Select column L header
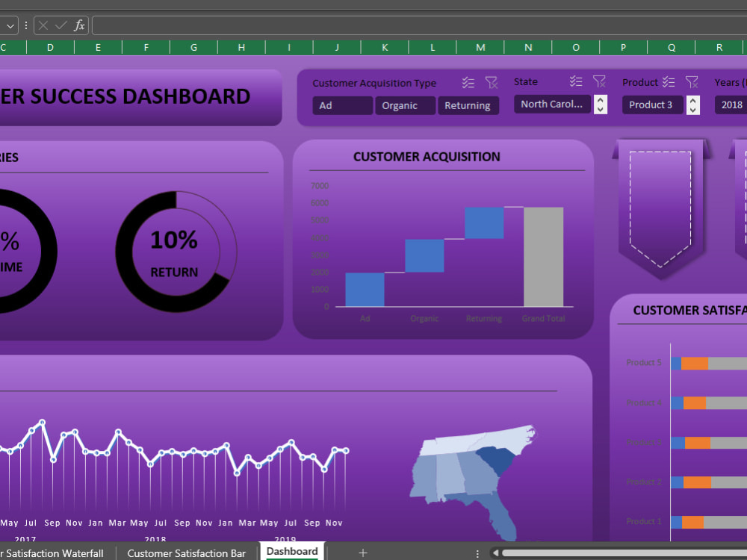 click(x=433, y=47)
